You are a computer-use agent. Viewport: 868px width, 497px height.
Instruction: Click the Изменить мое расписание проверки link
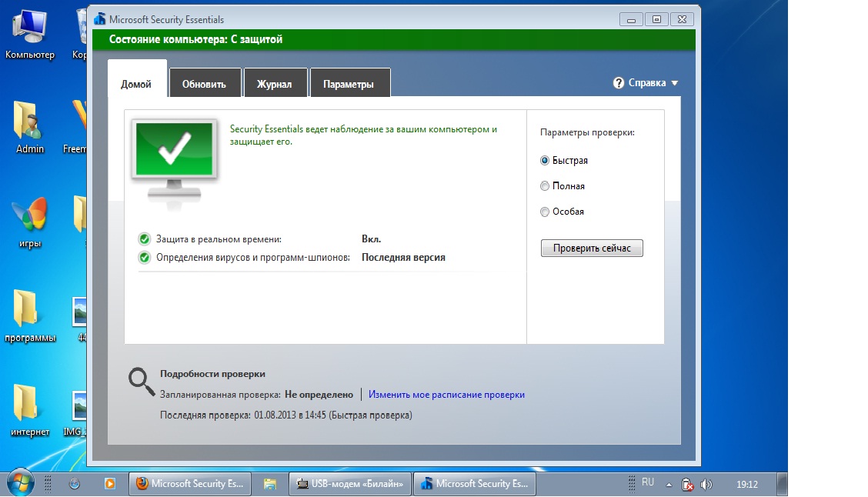[446, 395]
